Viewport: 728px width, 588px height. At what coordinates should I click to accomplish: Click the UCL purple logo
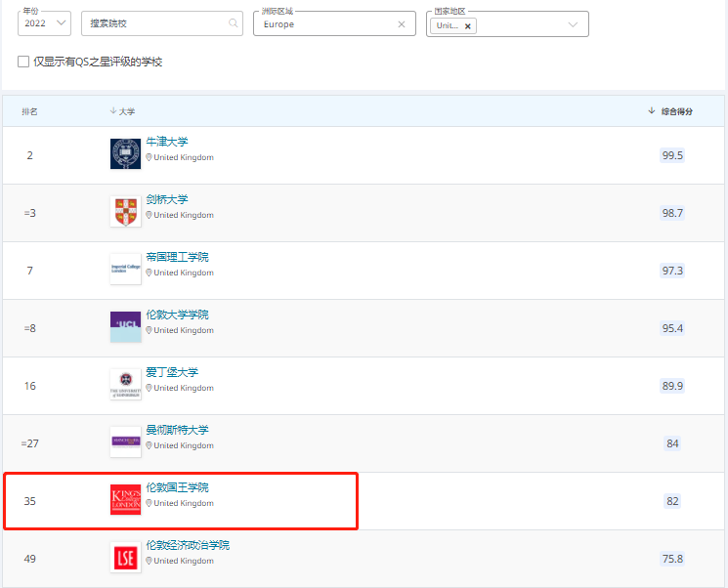tap(125, 326)
